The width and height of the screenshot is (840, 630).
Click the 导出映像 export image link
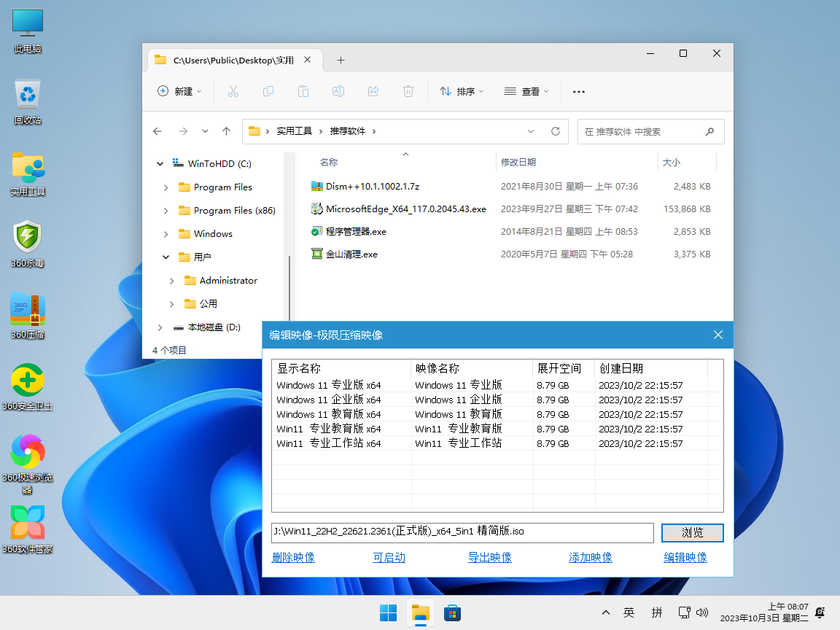pos(489,557)
